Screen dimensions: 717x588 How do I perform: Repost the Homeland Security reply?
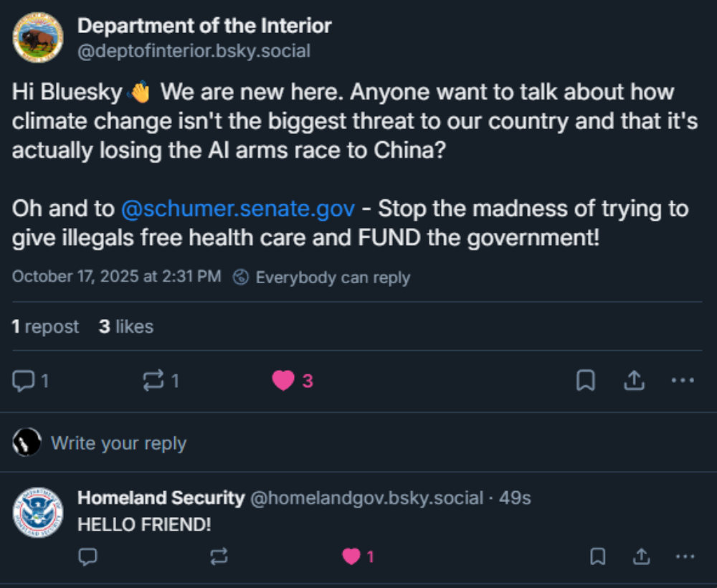tap(219, 556)
